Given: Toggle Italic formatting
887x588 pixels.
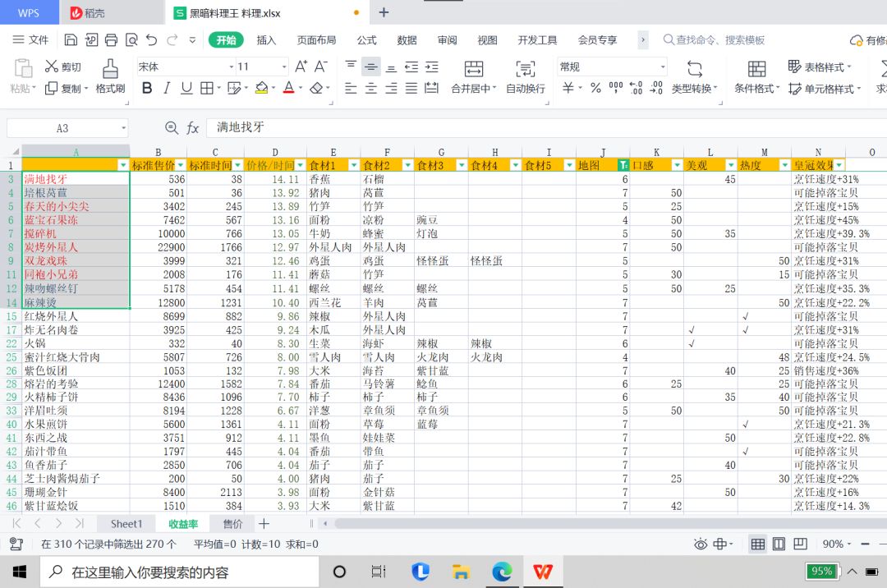Looking at the screenshot, I should (x=167, y=89).
